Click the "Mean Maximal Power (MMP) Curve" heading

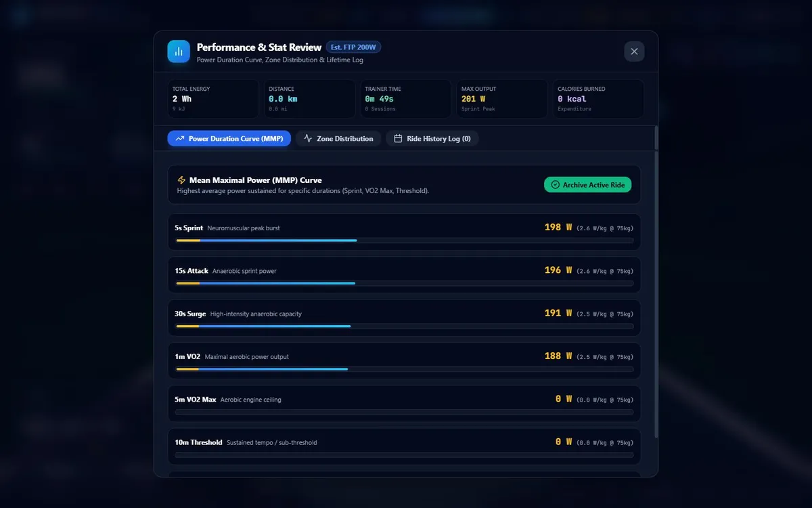pyautogui.click(x=256, y=180)
